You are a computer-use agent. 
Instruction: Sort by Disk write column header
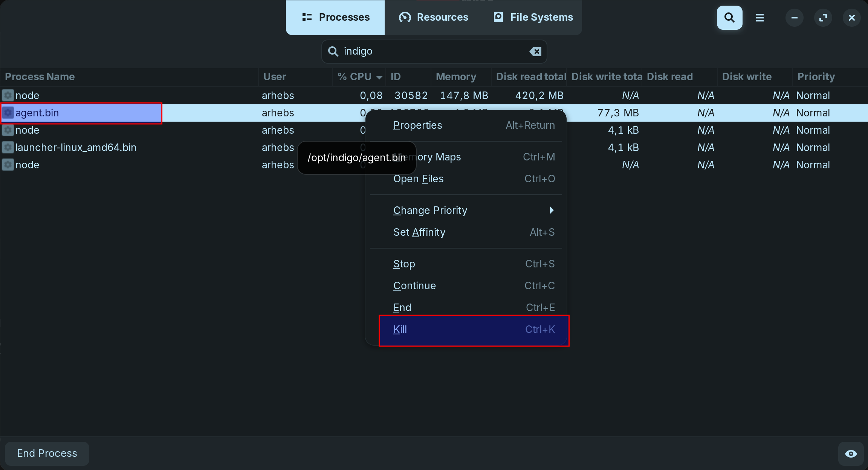755,77
